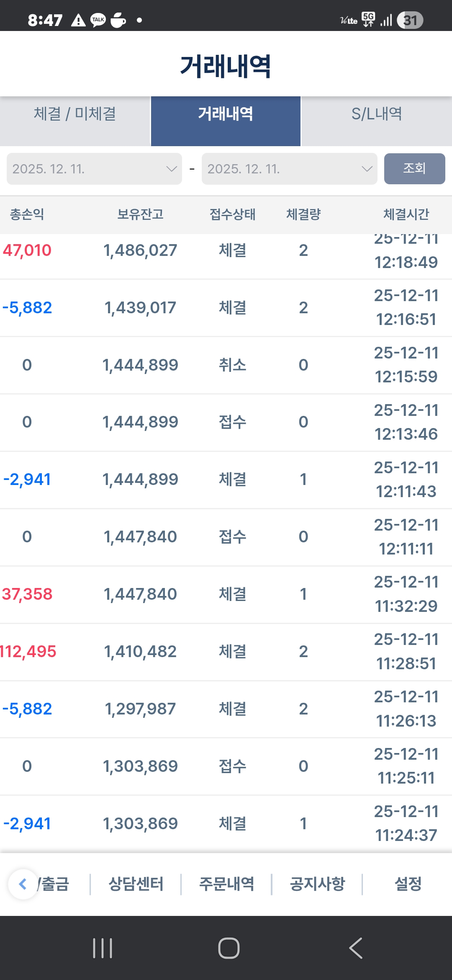Tap the warning triangle status icon
The image size is (452, 980).
coord(78,20)
